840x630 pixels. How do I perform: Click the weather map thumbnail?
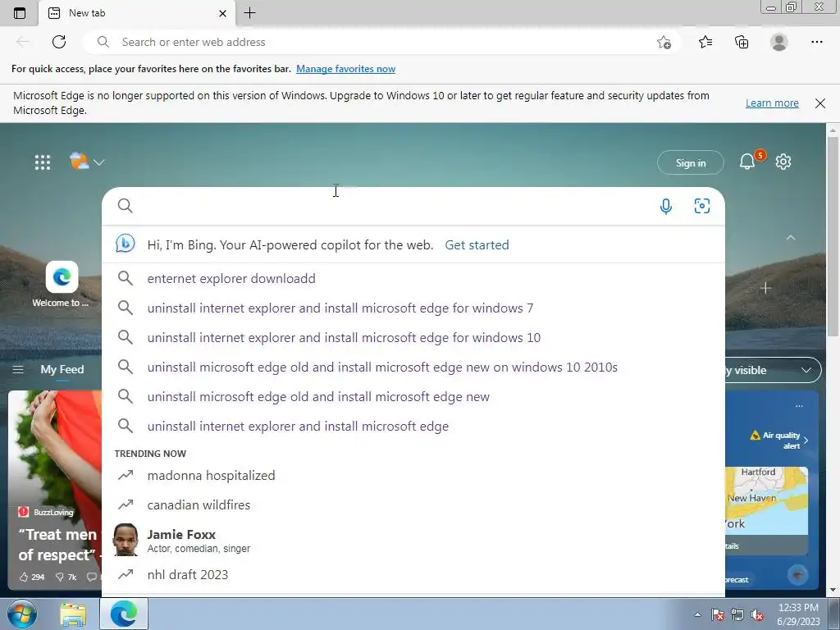[x=767, y=500]
